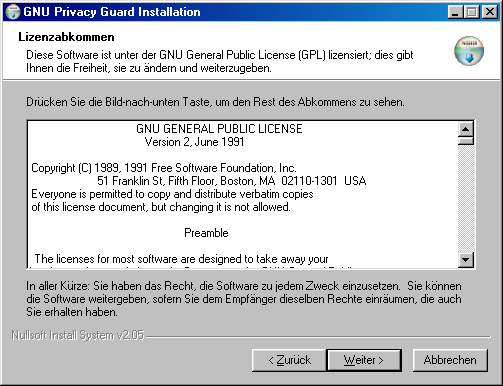
Task: Maximize the installer window
Action: tap(472, 12)
